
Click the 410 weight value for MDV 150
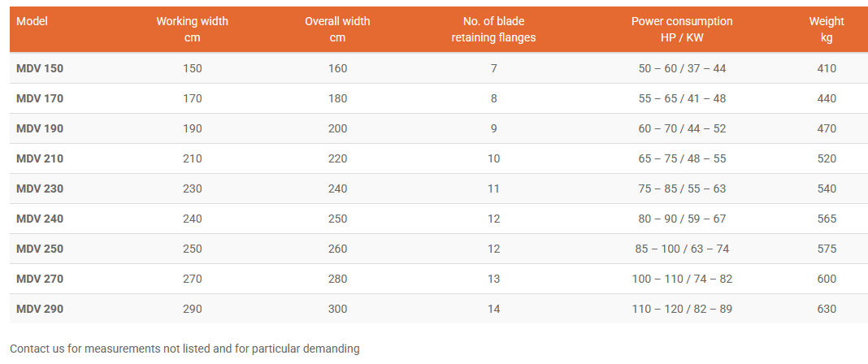point(827,68)
